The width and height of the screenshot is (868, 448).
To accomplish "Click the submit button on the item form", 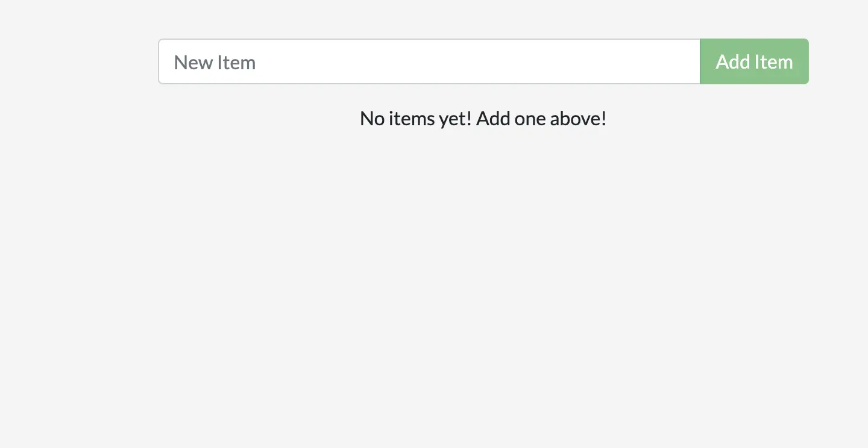I will tap(753, 61).
